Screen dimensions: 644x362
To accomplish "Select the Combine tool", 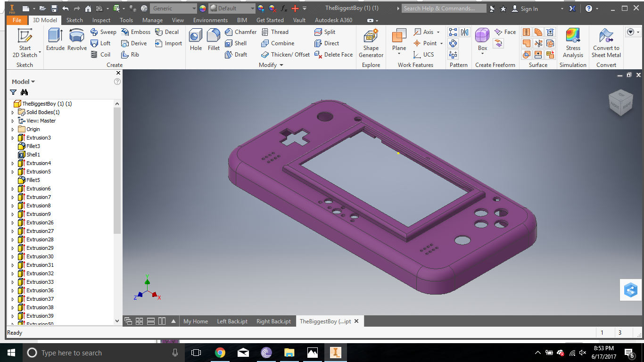I will pyautogui.click(x=278, y=43).
